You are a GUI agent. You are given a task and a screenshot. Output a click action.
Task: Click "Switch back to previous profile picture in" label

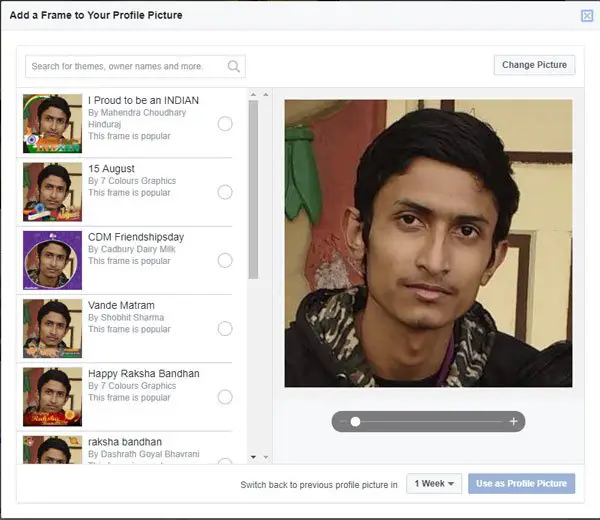pyautogui.click(x=319, y=485)
